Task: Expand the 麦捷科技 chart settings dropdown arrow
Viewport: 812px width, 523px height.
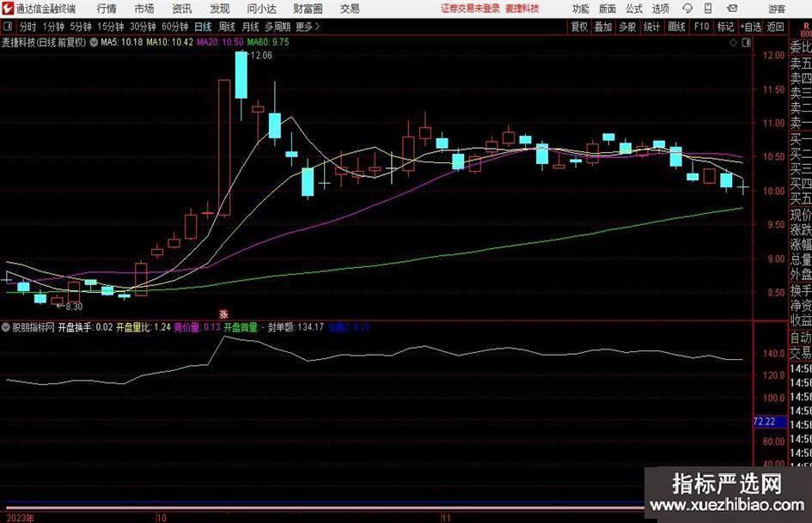Action: (94, 42)
